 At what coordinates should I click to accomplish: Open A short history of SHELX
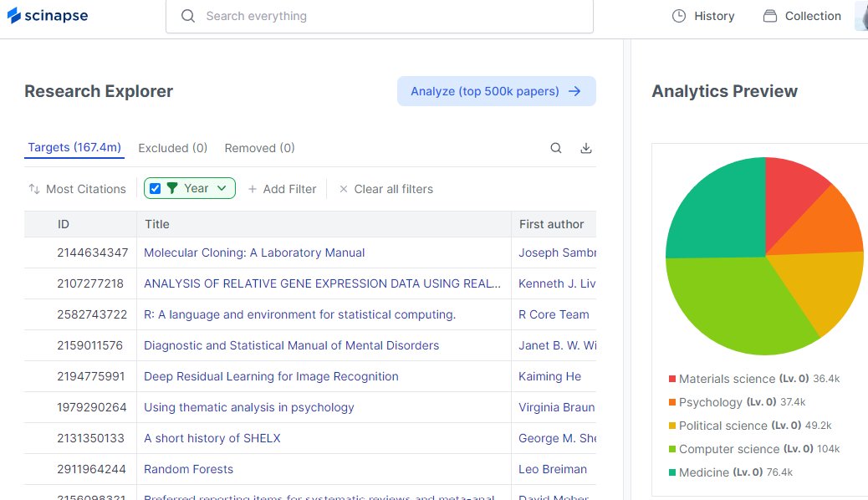(212, 438)
